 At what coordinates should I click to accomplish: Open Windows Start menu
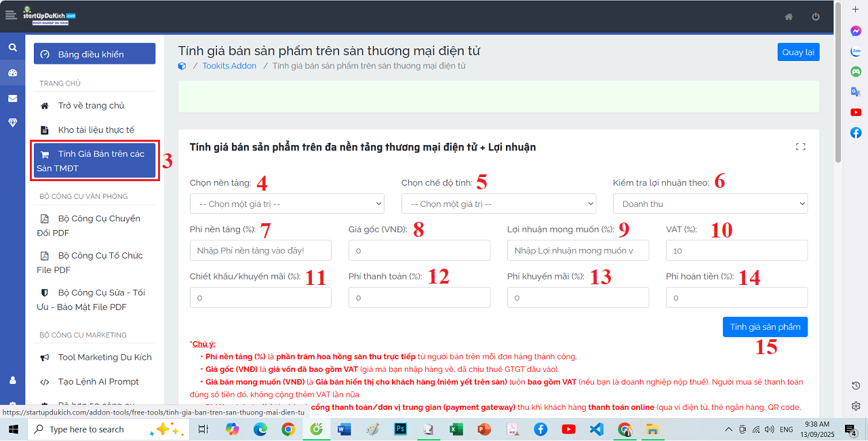[x=13, y=429]
